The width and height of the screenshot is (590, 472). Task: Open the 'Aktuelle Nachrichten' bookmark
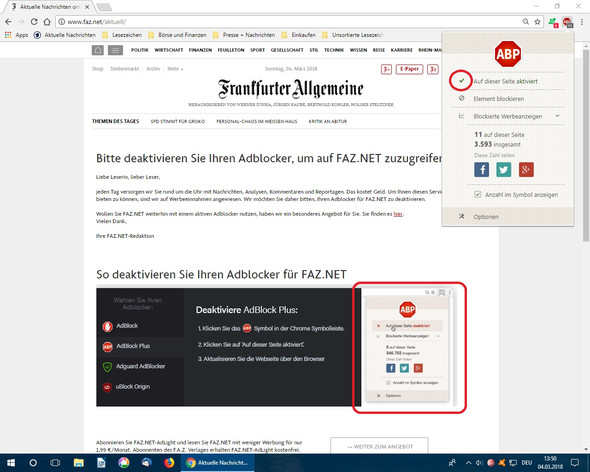click(65, 35)
